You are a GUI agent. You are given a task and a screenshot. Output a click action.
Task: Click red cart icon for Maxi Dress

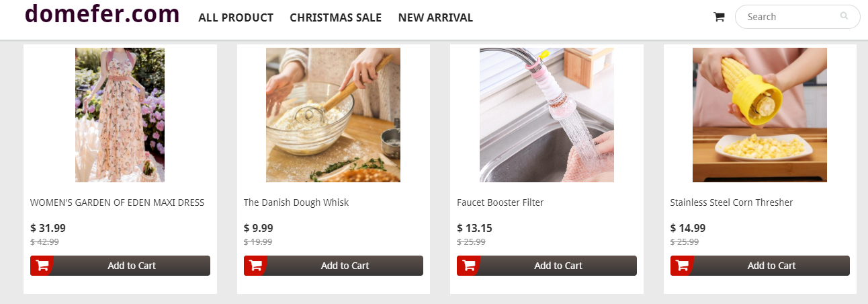42,266
